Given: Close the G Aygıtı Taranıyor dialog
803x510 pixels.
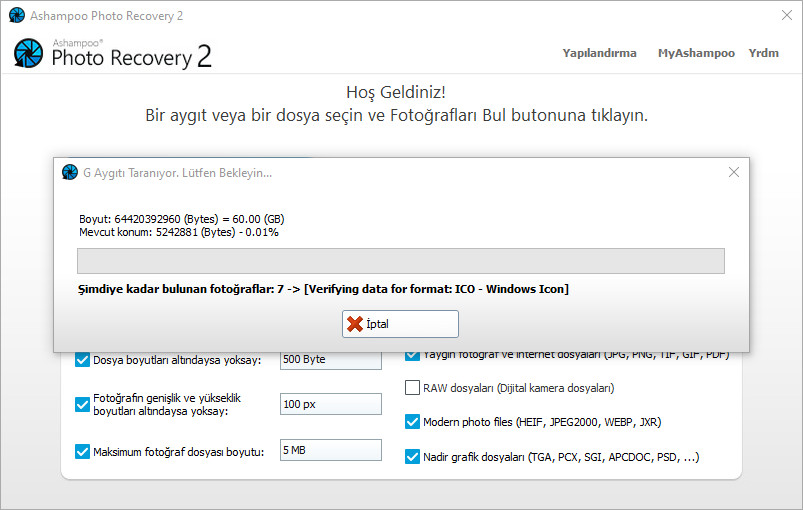Looking at the screenshot, I should pyautogui.click(x=733, y=172).
